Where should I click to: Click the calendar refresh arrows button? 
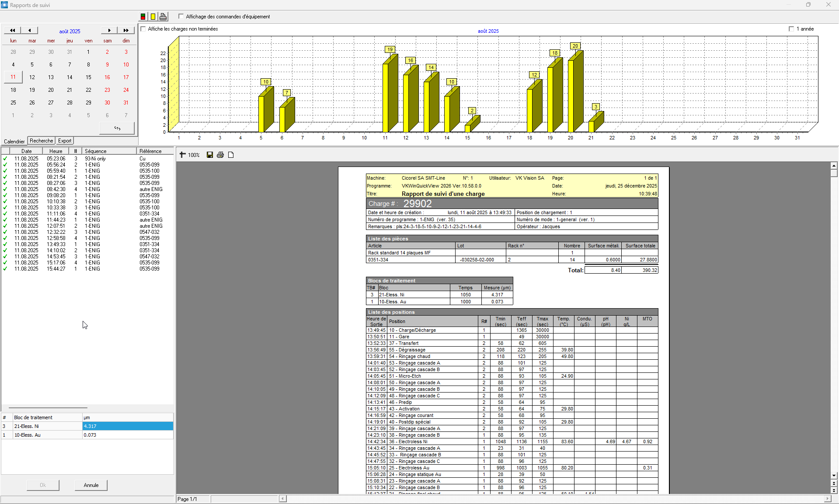[117, 128]
